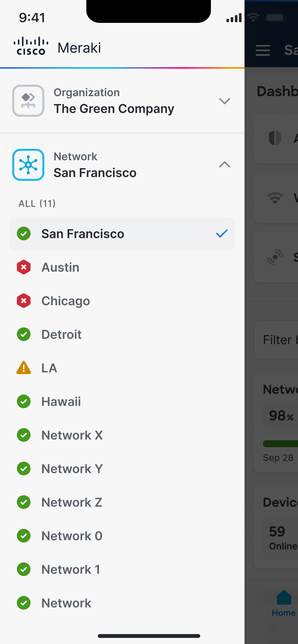298x644 pixels.
Task: Tap the Home icon in bottom bar
Action: tap(284, 598)
